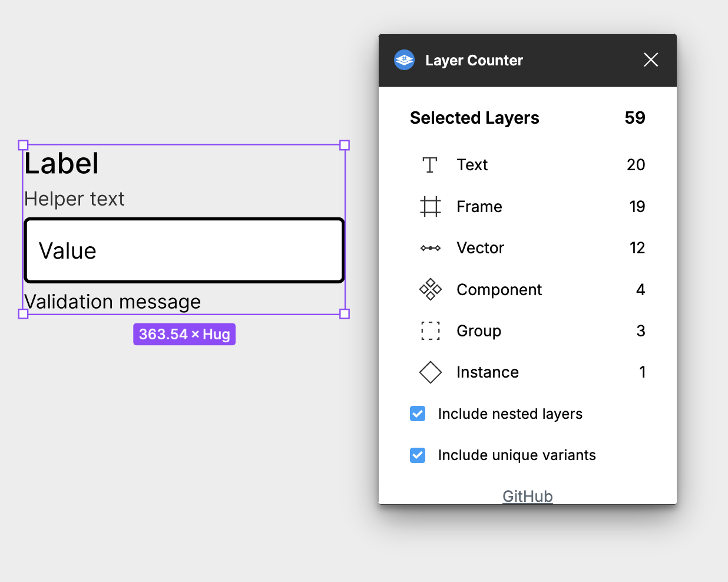The height and width of the screenshot is (582, 728).
Task: Click the purple dimensions badge showing 363.54 × Hug
Action: click(184, 334)
